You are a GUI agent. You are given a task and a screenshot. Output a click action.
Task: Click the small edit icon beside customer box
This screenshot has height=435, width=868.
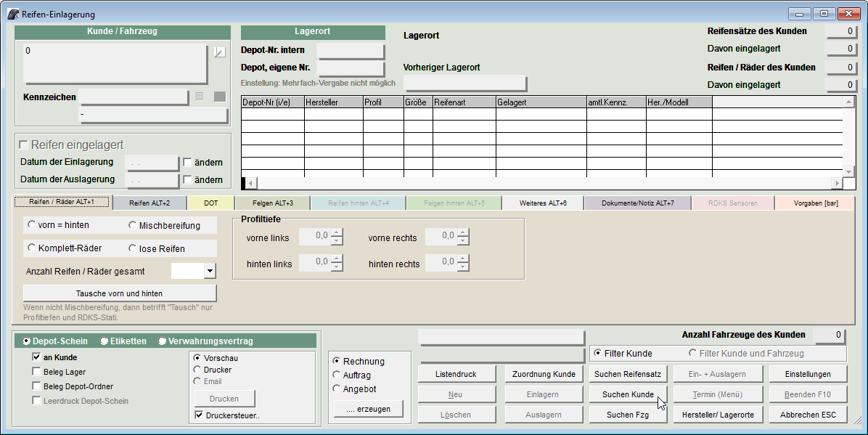tap(220, 52)
